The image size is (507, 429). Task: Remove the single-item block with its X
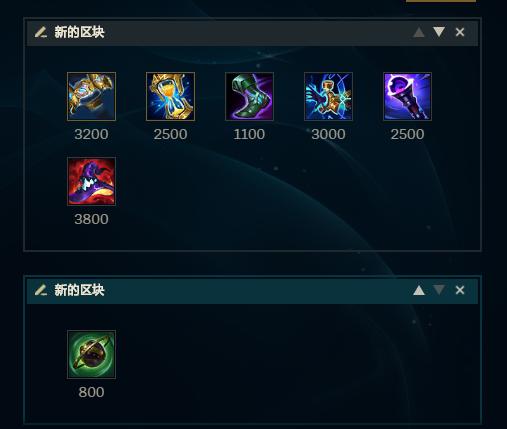click(x=460, y=290)
